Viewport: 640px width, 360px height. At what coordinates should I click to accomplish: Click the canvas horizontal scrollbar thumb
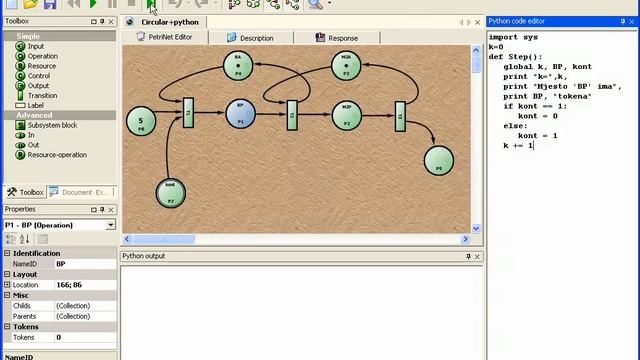coord(164,239)
